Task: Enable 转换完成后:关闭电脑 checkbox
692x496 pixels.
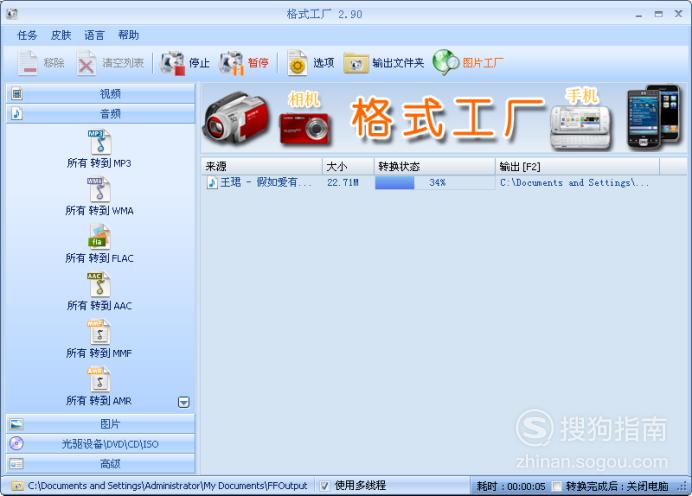Action: tap(557, 486)
